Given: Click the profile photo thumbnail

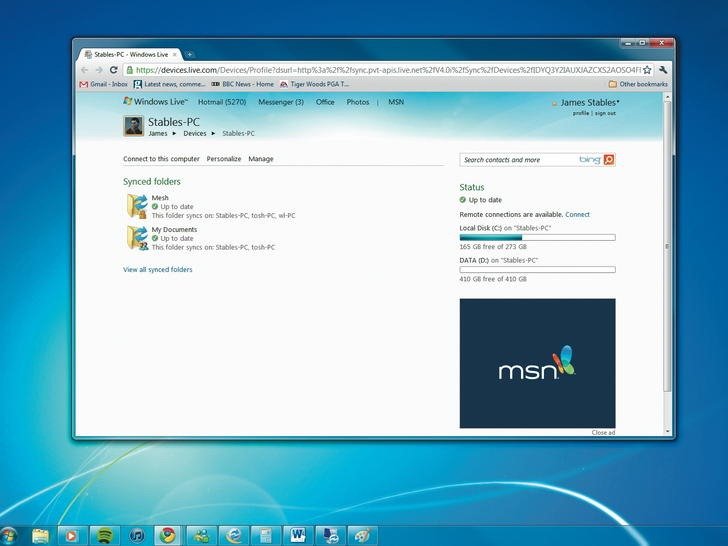Looking at the screenshot, I should [133, 125].
